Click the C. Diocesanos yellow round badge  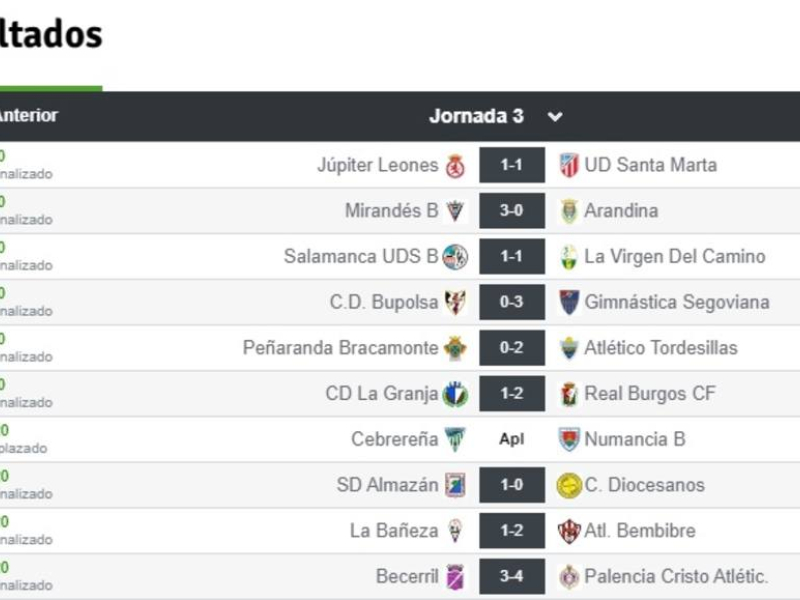tap(569, 485)
